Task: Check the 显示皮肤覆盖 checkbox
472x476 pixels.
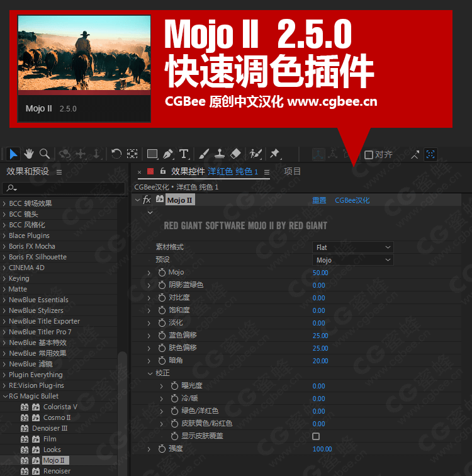Action: tap(316, 436)
